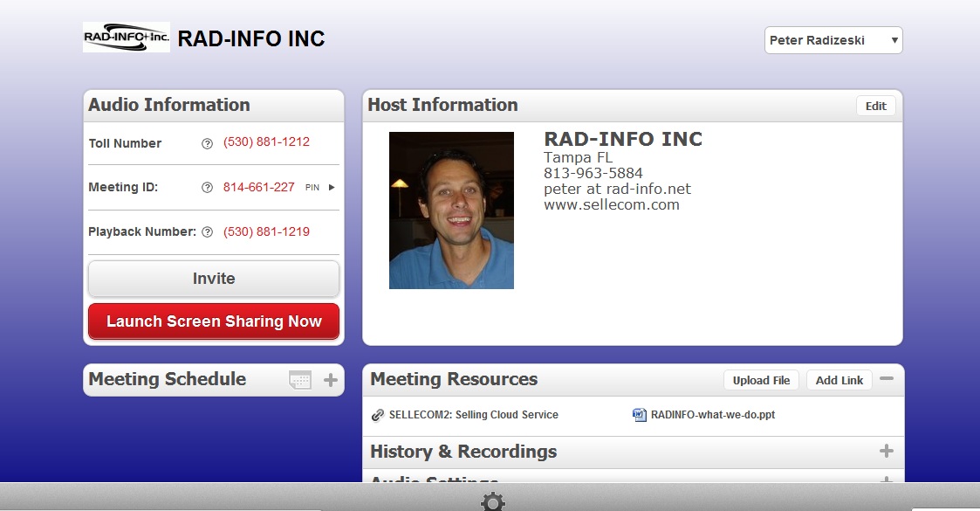Open the calendar icon in Meeting Schedule

[300, 380]
